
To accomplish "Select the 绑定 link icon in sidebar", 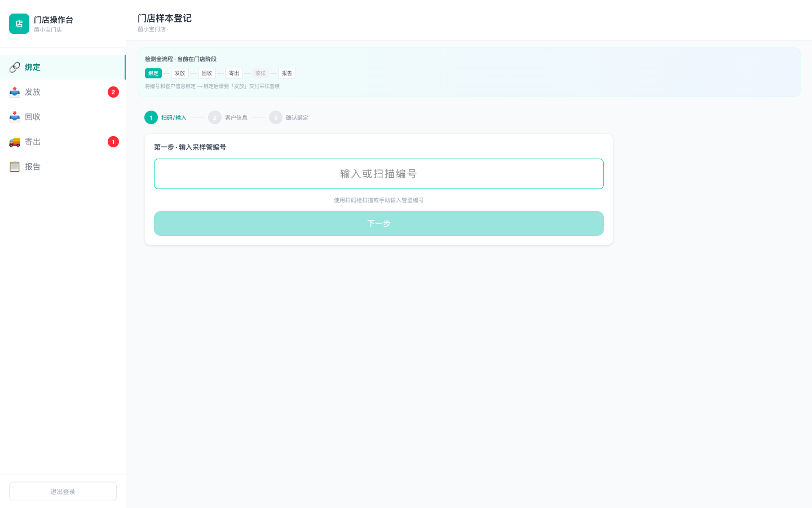I will (x=15, y=67).
